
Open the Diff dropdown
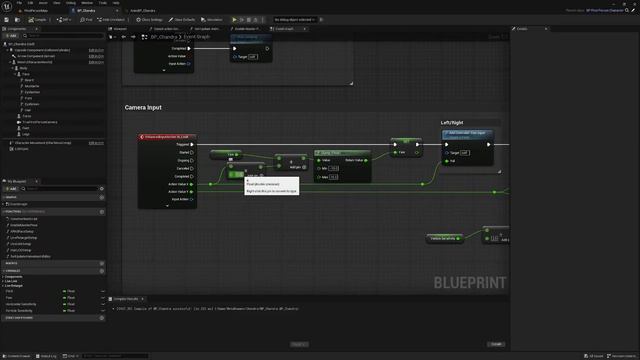tap(64, 20)
